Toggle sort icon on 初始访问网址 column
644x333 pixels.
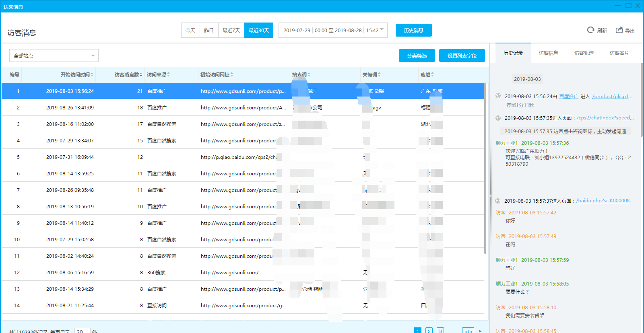tap(231, 75)
